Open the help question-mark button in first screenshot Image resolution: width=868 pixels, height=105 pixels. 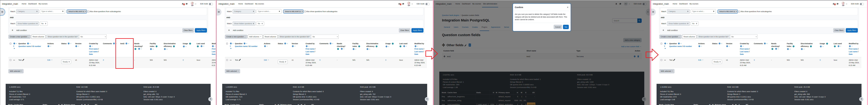click(x=210, y=99)
